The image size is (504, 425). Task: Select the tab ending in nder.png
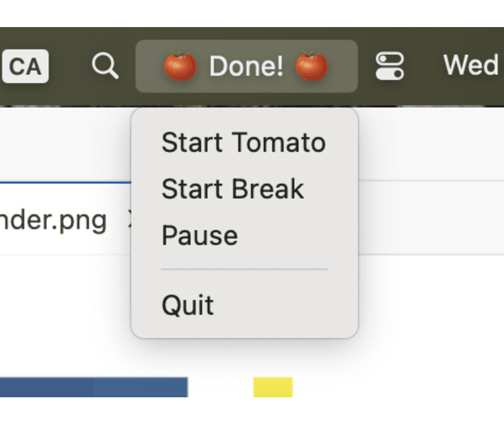click(53, 221)
